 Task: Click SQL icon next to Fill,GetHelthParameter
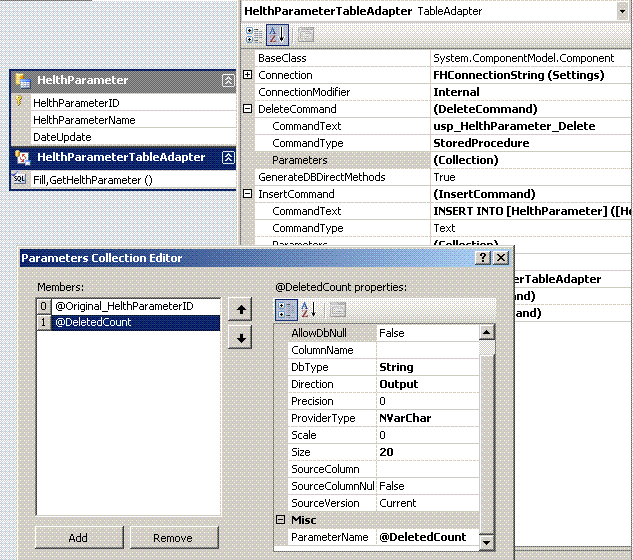[x=19, y=178]
